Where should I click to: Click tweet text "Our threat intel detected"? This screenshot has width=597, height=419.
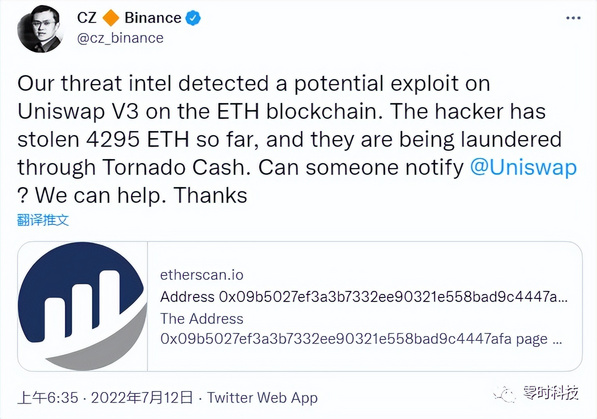coord(143,83)
